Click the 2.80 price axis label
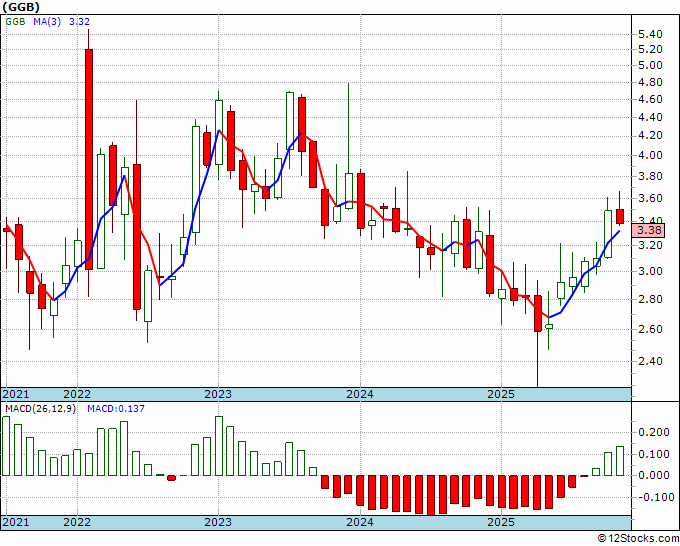Screen dimensions: 680x546 coord(650,299)
